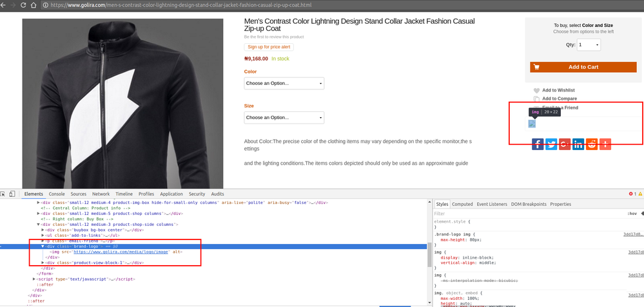Open the Audits tab
This screenshot has width=644, height=307.
point(217,194)
